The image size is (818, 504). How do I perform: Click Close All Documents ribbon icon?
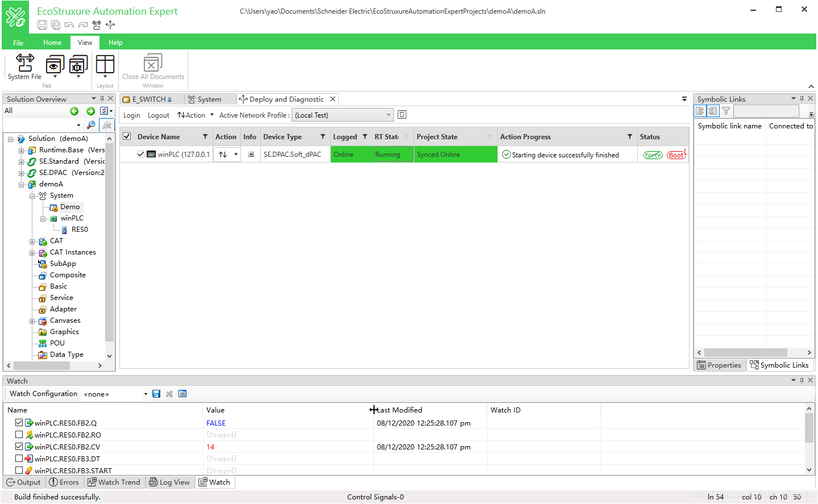(x=153, y=67)
